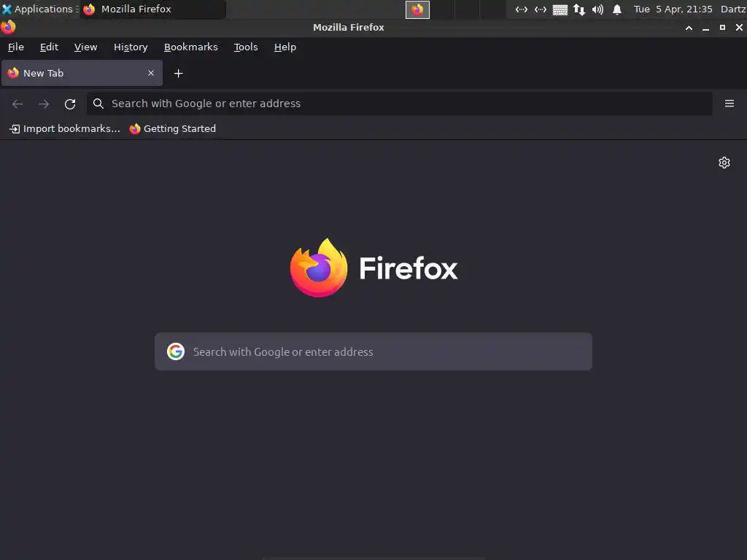Click the reload page button

70,104
